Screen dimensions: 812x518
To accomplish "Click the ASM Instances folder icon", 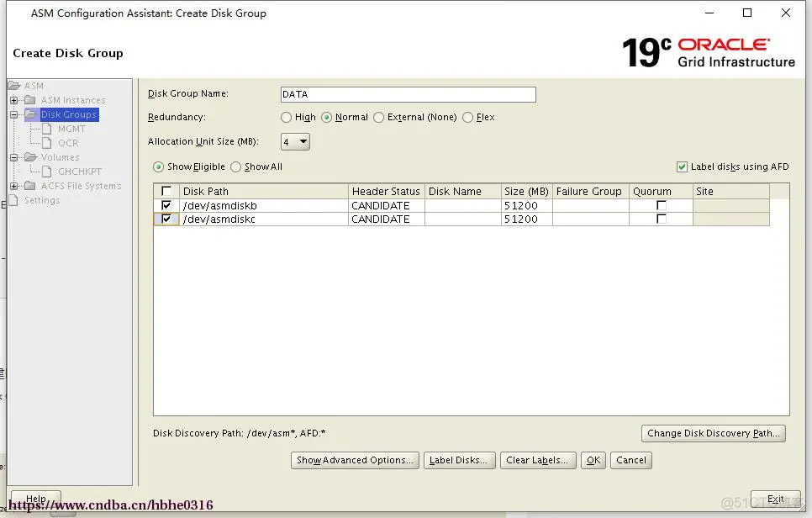I will (30, 100).
